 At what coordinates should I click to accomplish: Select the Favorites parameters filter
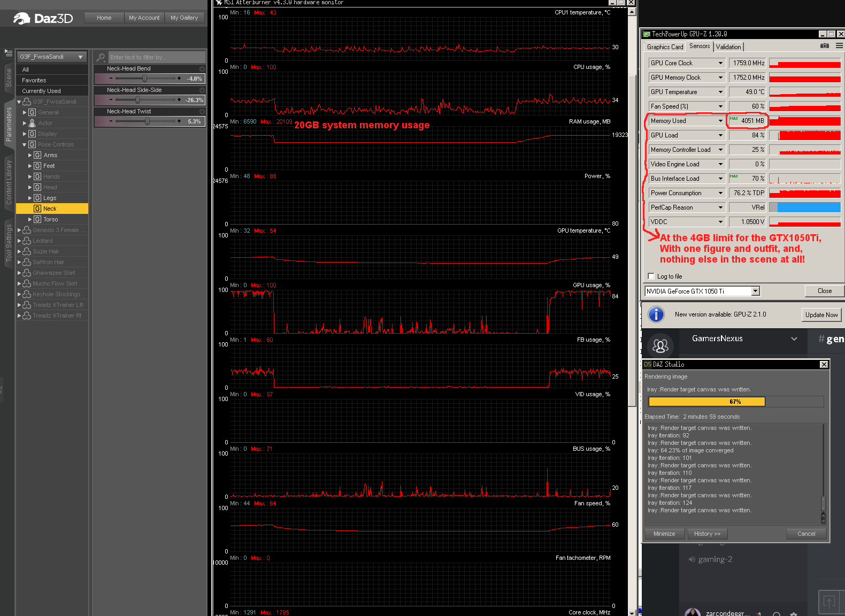click(x=52, y=80)
